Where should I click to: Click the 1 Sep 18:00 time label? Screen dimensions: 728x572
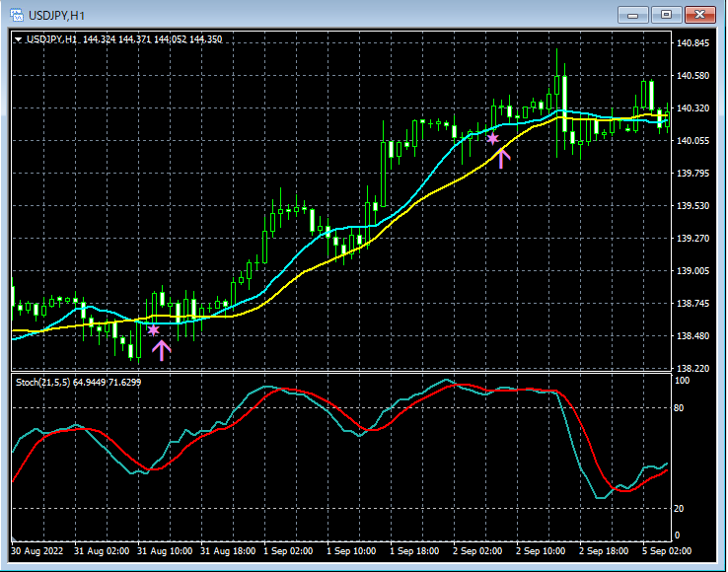[414, 551]
